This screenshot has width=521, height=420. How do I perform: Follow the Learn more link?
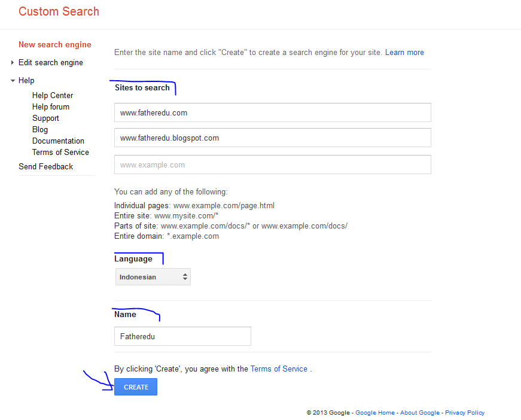point(404,53)
